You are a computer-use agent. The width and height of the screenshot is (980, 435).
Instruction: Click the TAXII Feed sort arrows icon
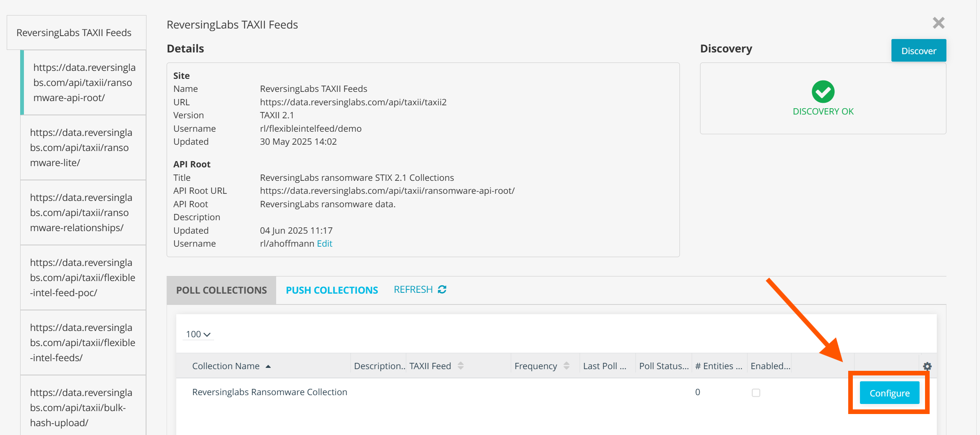tap(460, 366)
